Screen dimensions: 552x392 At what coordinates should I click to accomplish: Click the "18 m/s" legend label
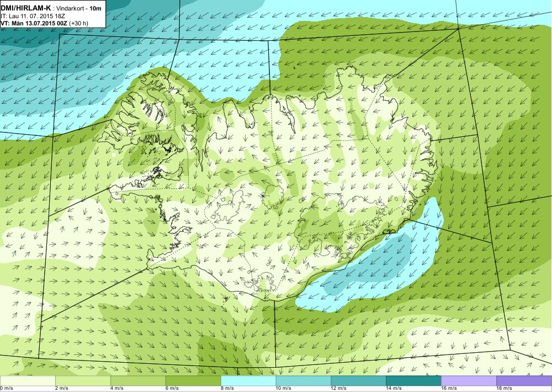505,389
